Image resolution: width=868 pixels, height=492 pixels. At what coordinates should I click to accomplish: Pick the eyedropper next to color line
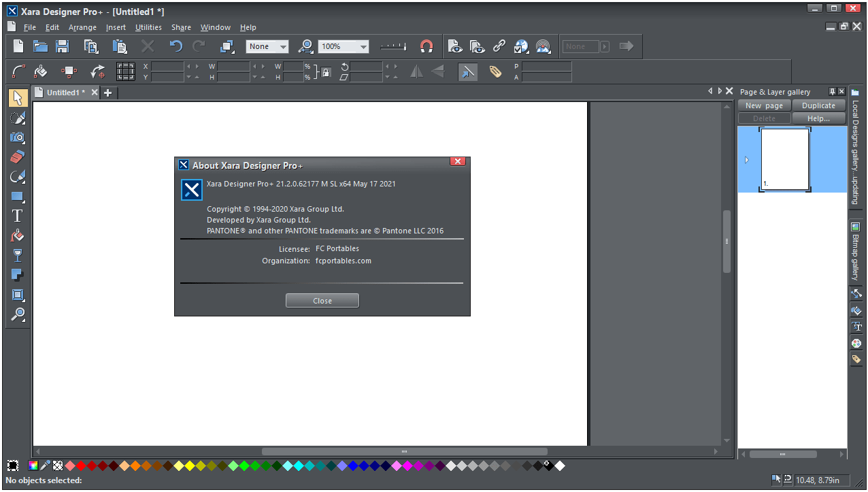tap(46, 466)
